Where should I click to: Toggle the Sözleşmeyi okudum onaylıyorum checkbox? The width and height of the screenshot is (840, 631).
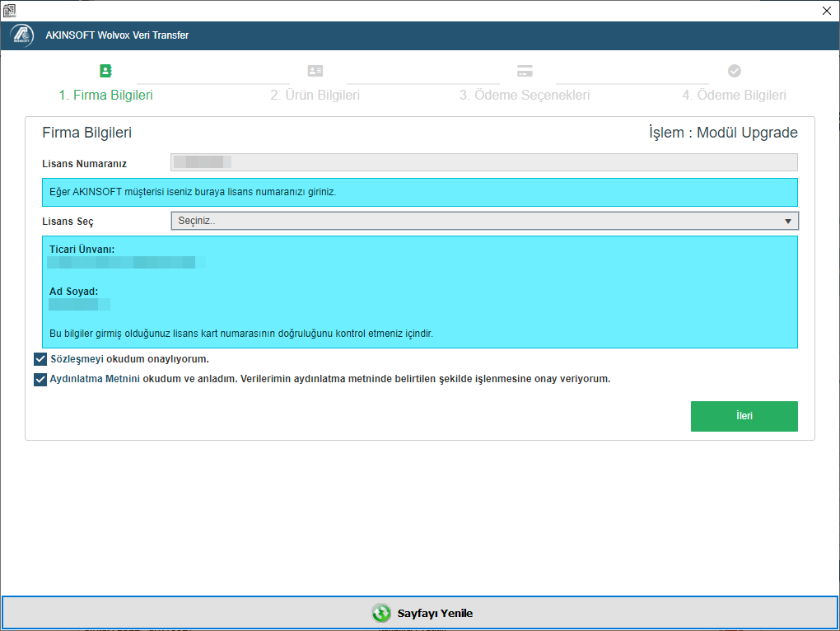click(x=40, y=359)
